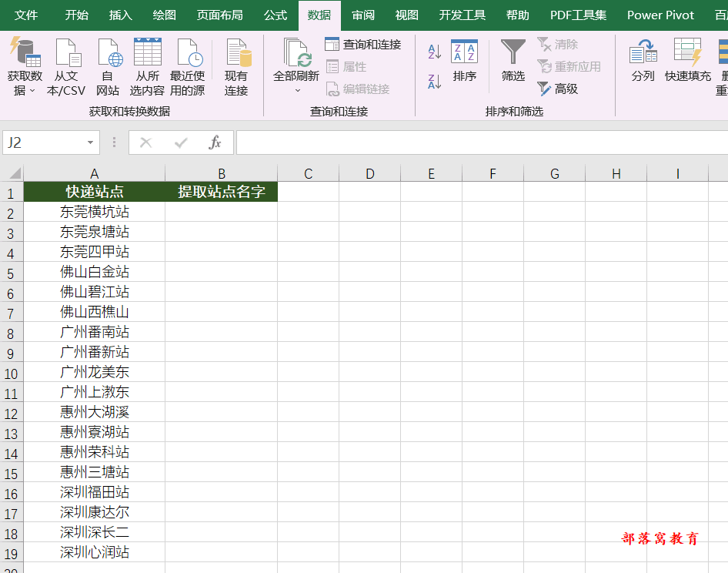Toggle the 筛选 filter funnel
This screenshot has height=573, width=728.
click(x=513, y=60)
